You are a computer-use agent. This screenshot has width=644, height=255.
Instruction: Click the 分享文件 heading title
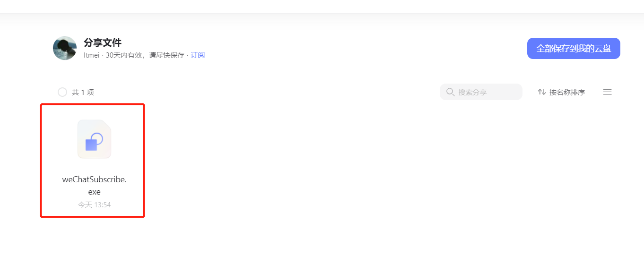pyautogui.click(x=103, y=42)
